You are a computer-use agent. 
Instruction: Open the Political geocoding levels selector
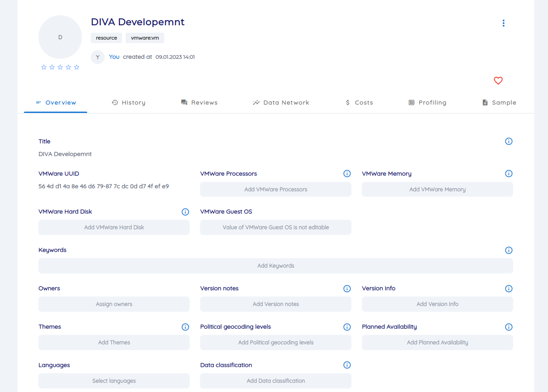[x=276, y=342]
